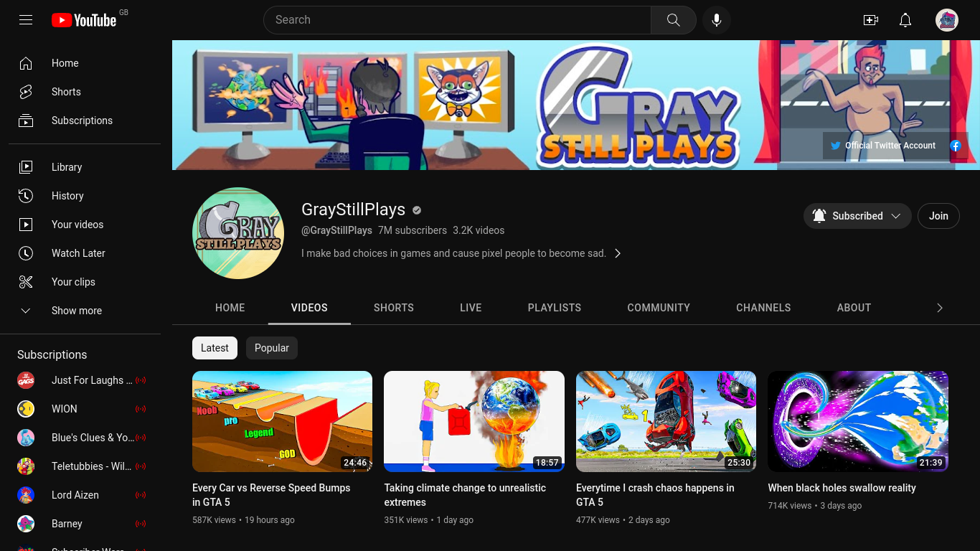
Task: Open notifications bell in header
Action: tap(905, 20)
